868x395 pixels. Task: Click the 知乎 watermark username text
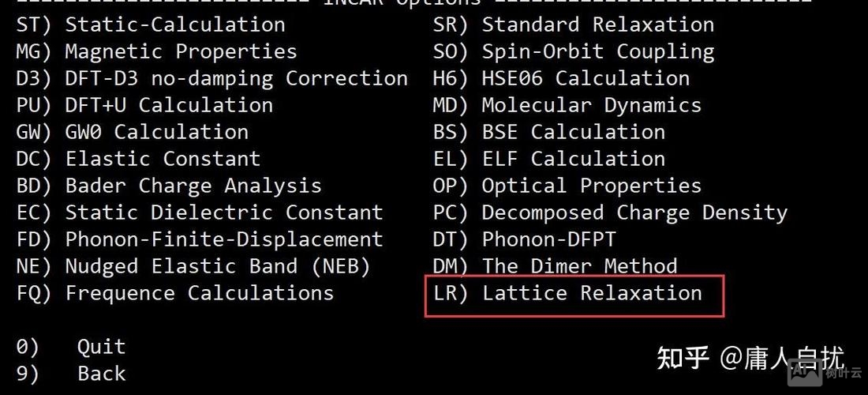coord(781,358)
